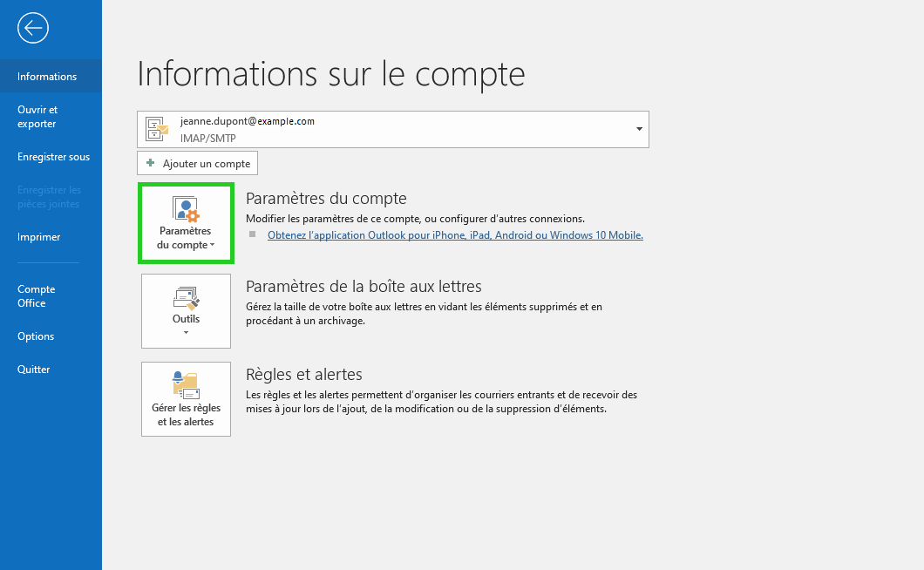Click the Règles et alertes heading
The image size is (924, 570).
point(304,374)
